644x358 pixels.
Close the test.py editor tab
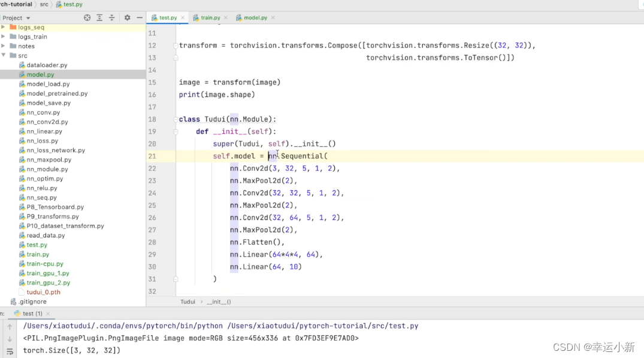[x=183, y=18]
